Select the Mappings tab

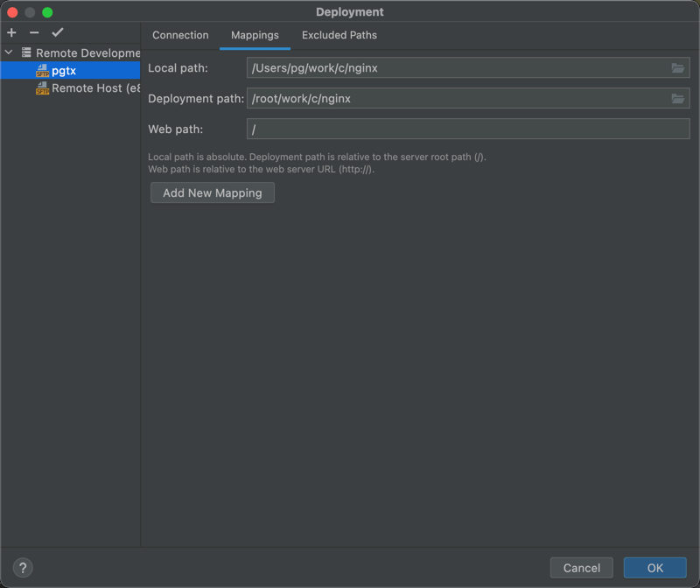tap(255, 35)
